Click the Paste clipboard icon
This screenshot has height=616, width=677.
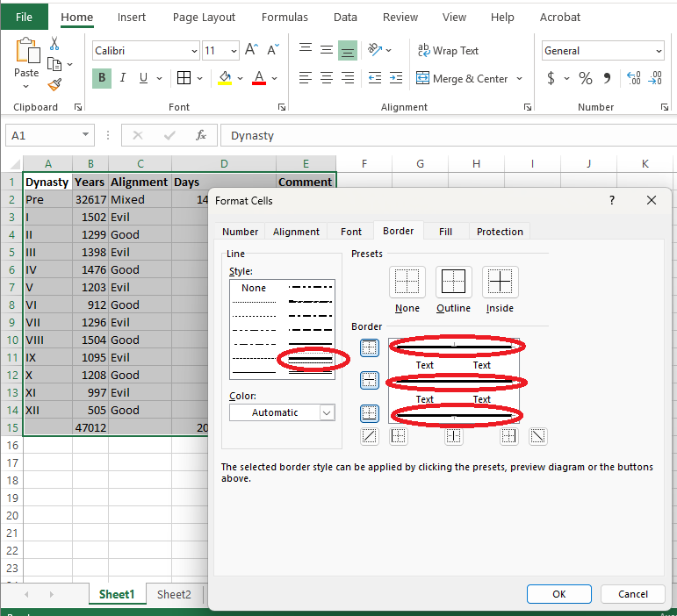[26, 50]
